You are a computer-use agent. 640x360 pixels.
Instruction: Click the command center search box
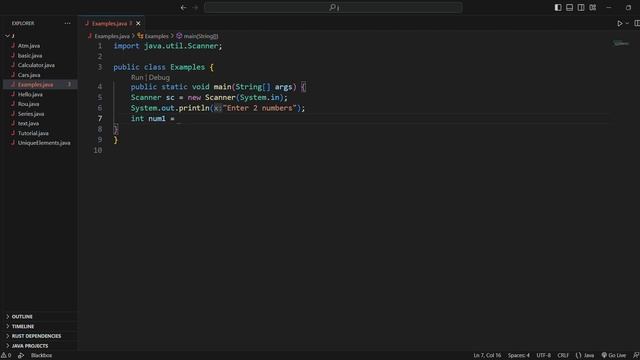pos(333,7)
